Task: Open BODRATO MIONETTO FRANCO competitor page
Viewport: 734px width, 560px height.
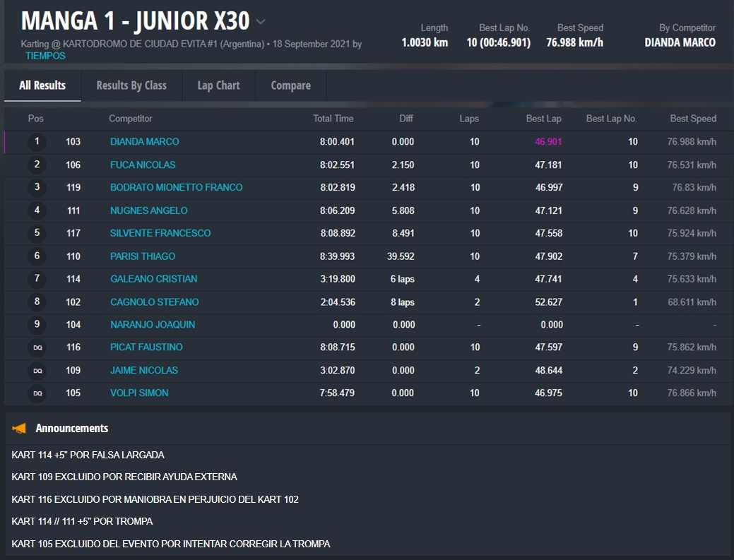Action: click(176, 188)
